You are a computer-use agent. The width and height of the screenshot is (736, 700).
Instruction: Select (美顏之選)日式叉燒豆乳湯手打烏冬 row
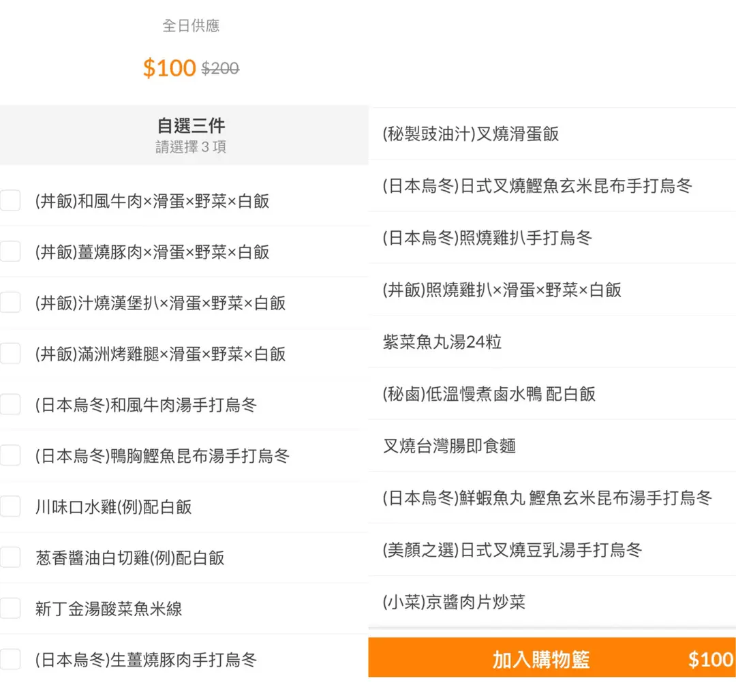tap(512, 549)
